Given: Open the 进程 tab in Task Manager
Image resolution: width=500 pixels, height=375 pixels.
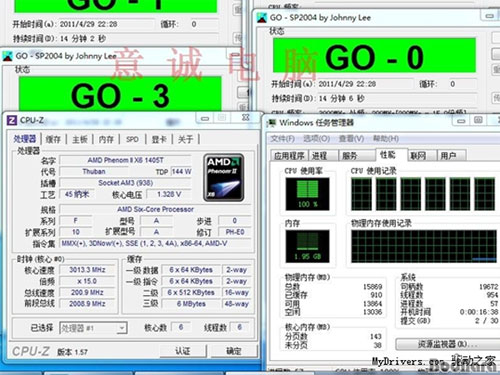Looking at the screenshot, I should click(319, 156).
